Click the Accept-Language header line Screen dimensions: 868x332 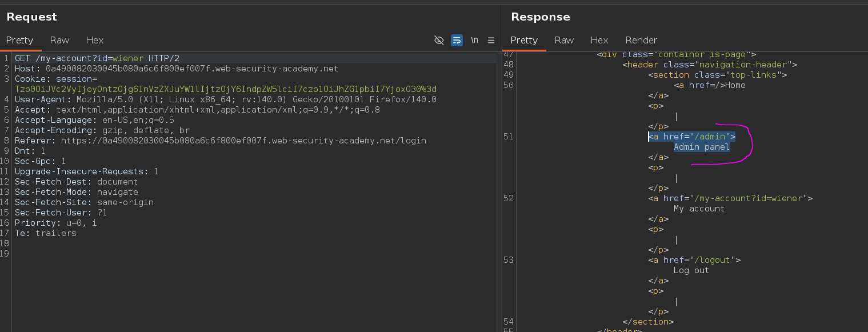tap(94, 120)
